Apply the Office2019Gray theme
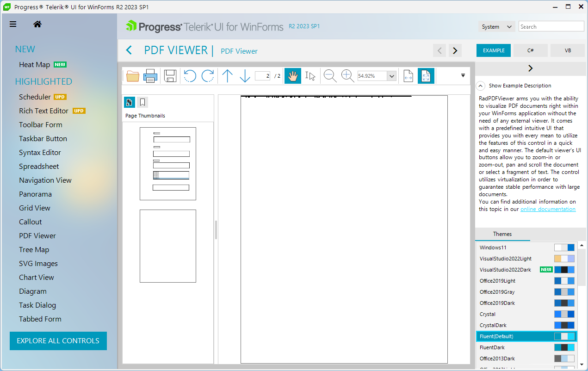 [526, 292]
